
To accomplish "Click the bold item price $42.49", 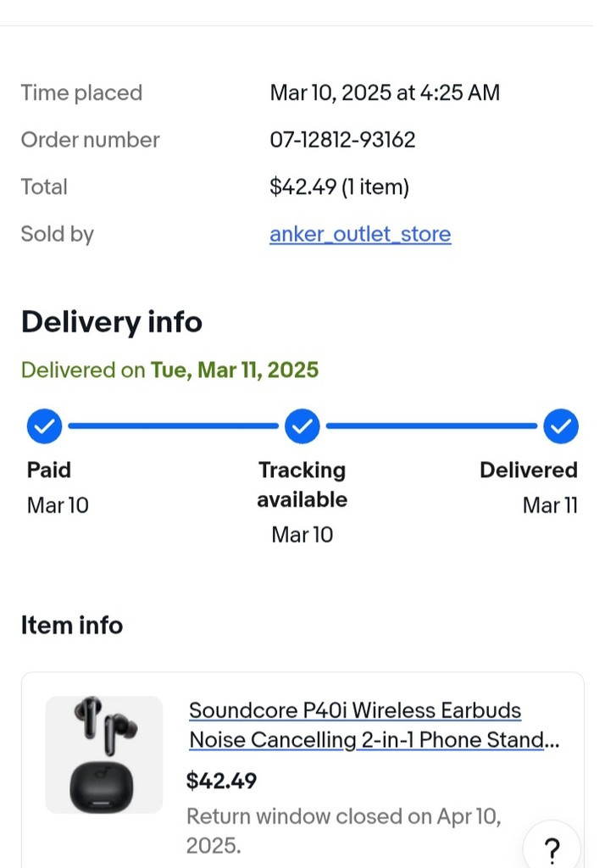I will 222,781.
